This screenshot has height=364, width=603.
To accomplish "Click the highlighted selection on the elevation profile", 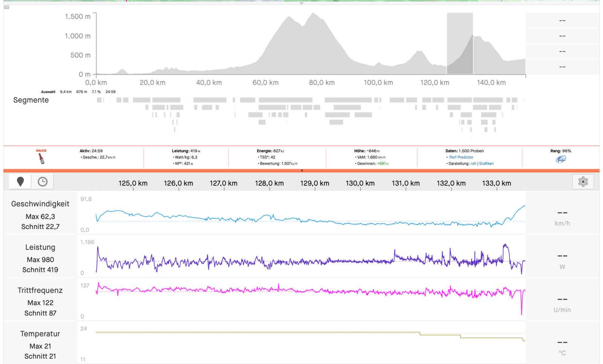I will pyautogui.click(x=460, y=43).
